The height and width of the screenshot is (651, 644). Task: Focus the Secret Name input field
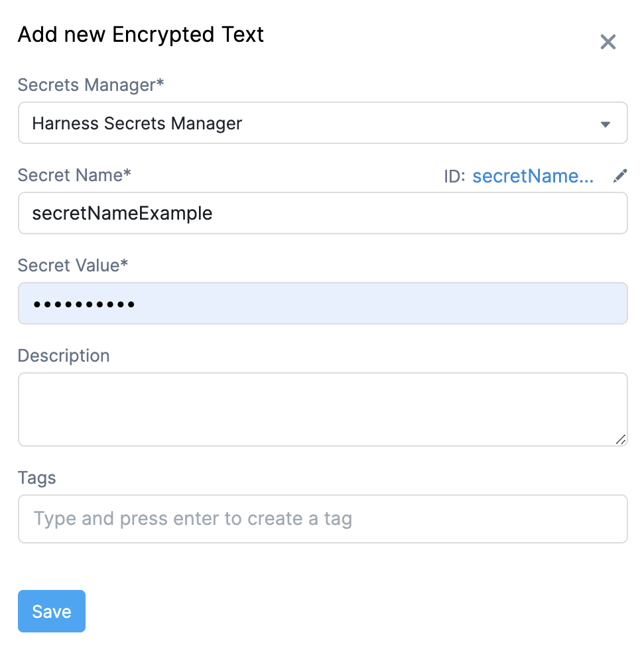click(x=323, y=213)
